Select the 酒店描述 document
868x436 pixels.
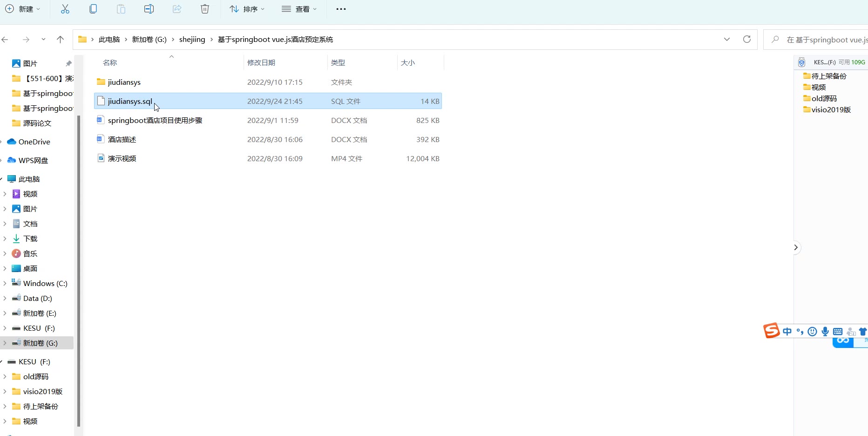(268, 139)
